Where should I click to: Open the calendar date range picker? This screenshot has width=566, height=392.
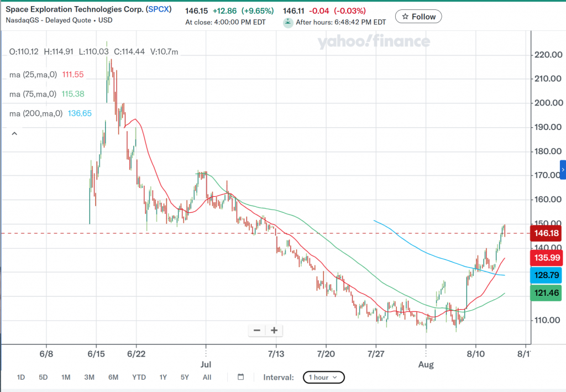(x=241, y=377)
